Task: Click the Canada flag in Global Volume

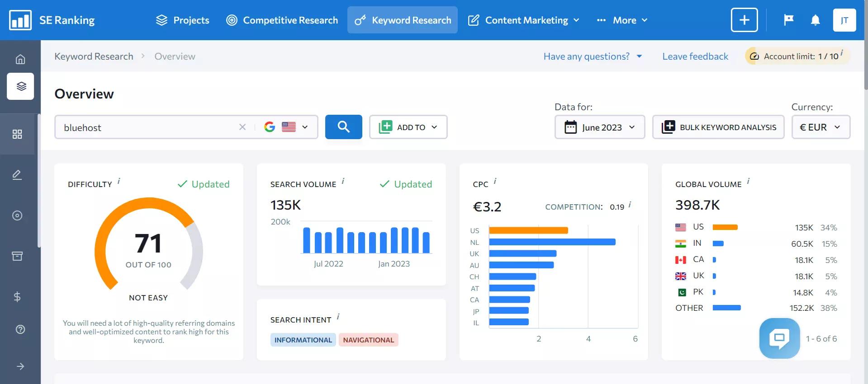Action: (x=680, y=260)
